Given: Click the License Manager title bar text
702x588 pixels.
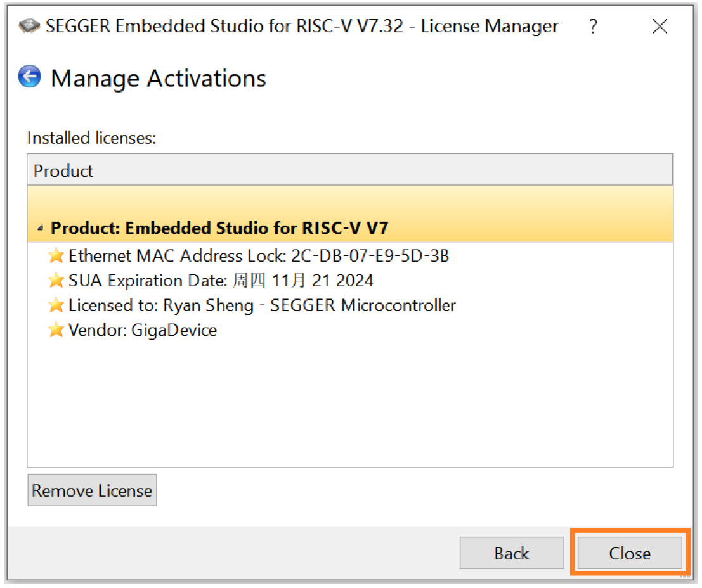Looking at the screenshot, I should click(302, 27).
